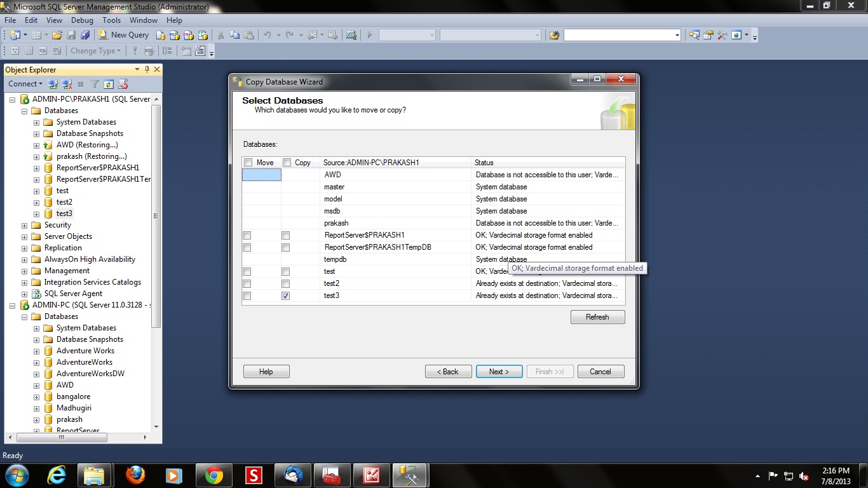
Task: Click the Database Engine Query icon
Action: click(161, 35)
